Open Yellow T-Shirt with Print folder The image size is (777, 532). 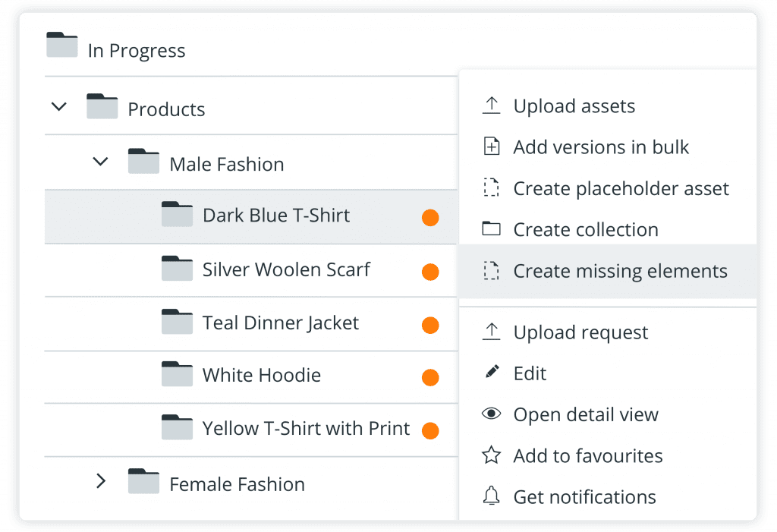pyautogui.click(x=306, y=428)
